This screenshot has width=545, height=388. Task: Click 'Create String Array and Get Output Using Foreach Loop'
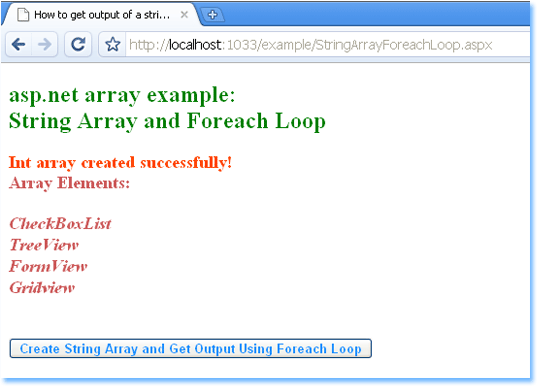pos(190,348)
